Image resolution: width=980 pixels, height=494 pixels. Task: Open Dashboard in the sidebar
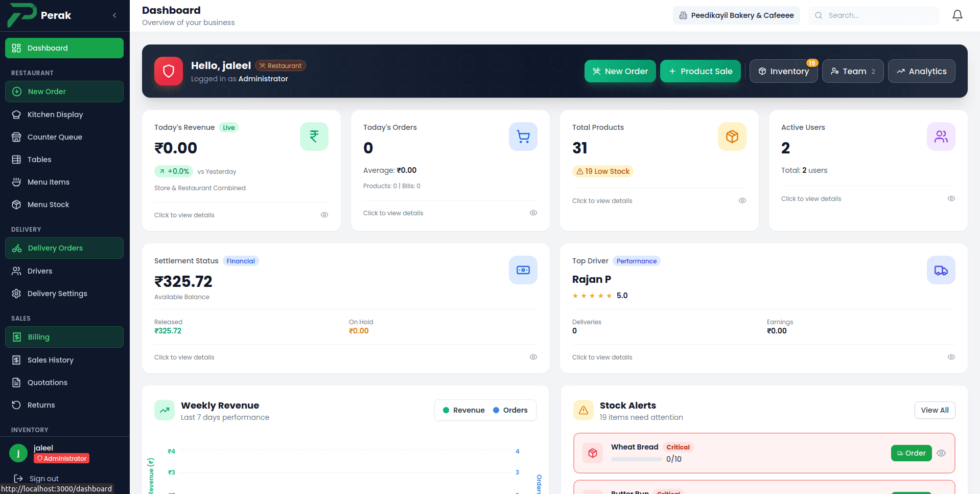[64, 48]
